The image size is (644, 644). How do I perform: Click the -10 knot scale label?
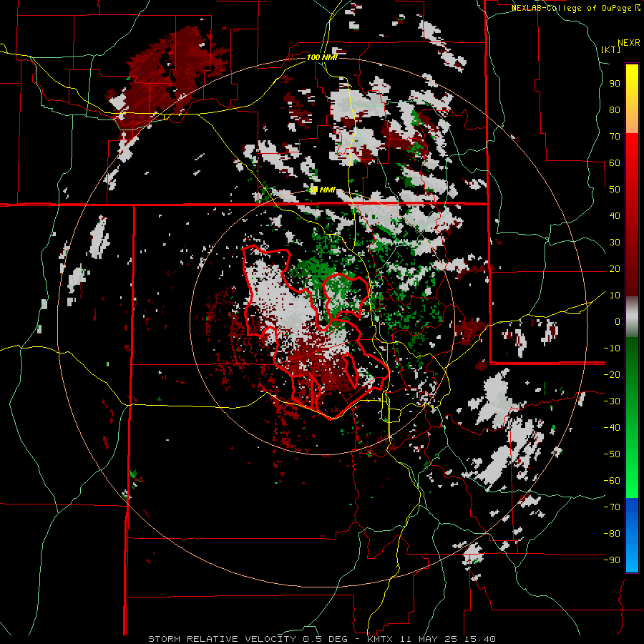612,348
